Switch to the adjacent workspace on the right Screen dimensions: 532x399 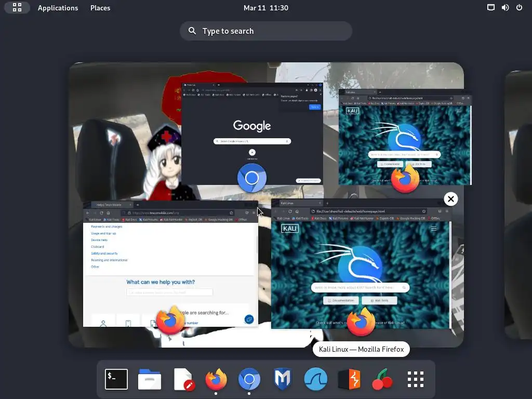[518, 205]
